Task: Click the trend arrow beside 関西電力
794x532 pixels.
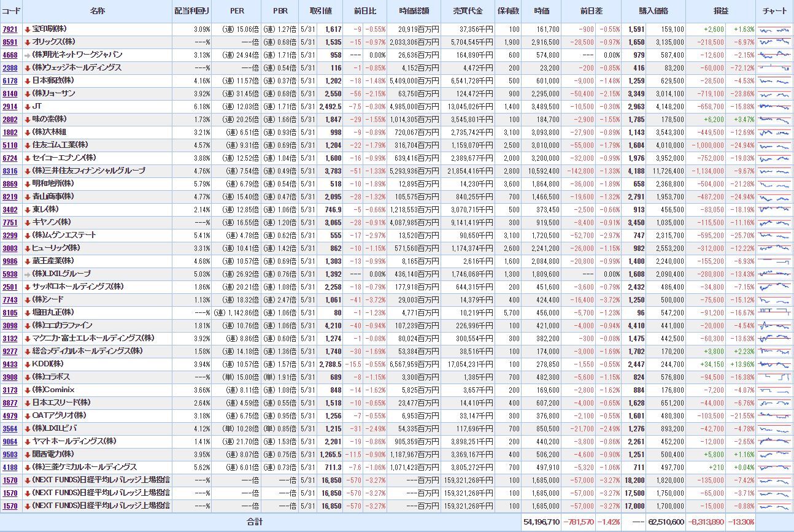Action: pyautogui.click(x=28, y=455)
